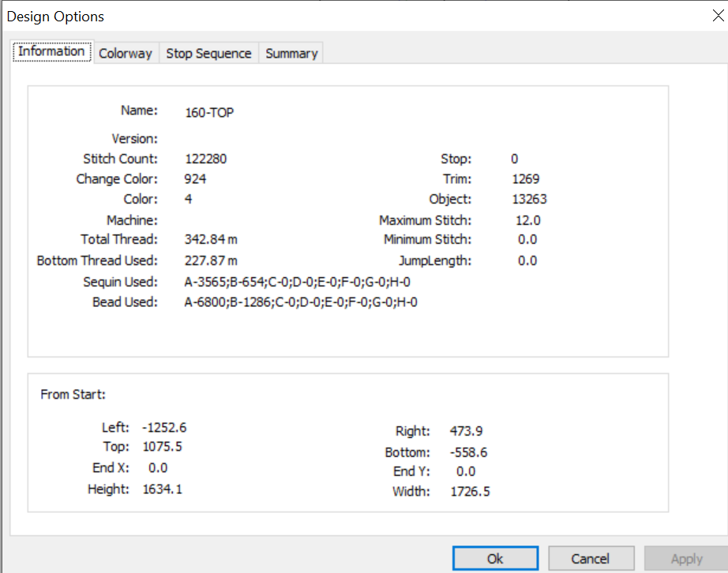Click the Total Thread value 342.84 m
This screenshot has width=728, height=573.
211,239
